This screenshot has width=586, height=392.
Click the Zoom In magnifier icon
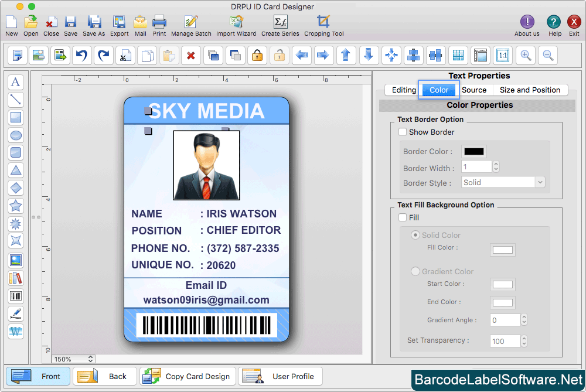click(526, 56)
